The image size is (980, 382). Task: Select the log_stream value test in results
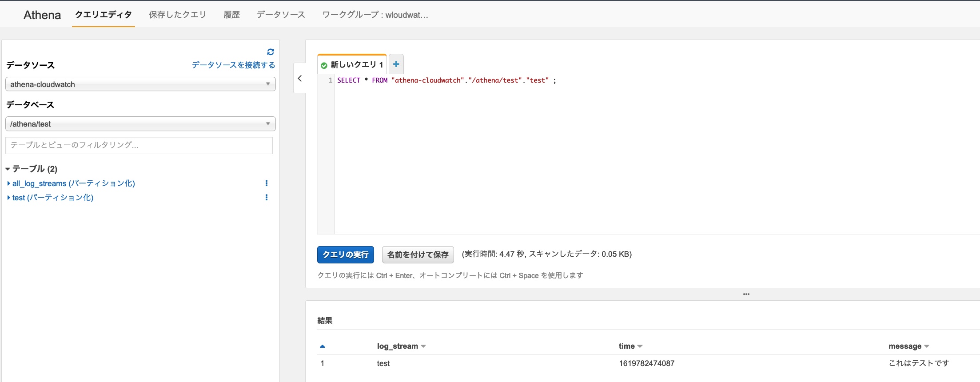383,363
